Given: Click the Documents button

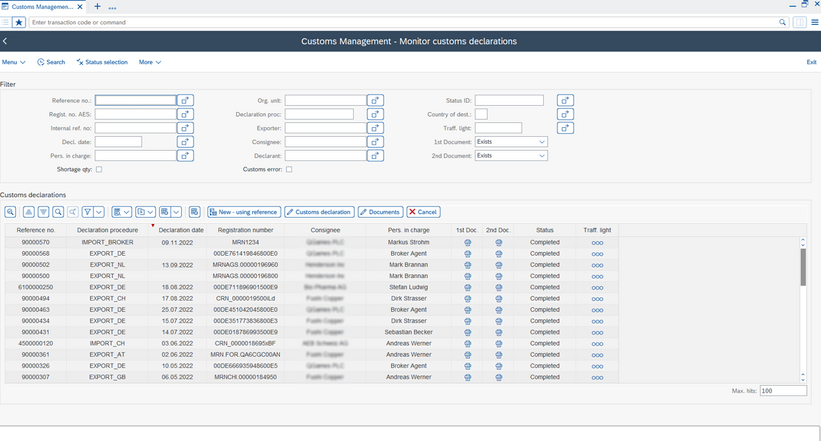Looking at the screenshot, I should tap(380, 212).
